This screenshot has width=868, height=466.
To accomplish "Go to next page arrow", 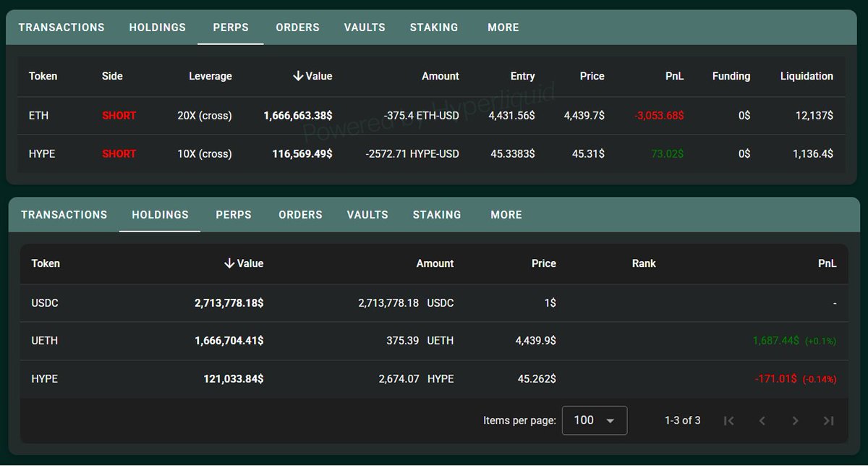I will click(x=795, y=420).
